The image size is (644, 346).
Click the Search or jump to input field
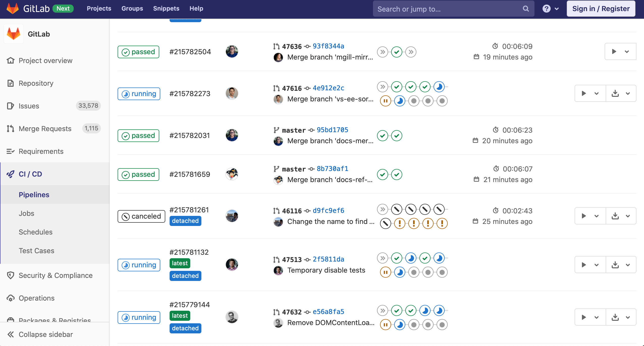pyautogui.click(x=453, y=9)
